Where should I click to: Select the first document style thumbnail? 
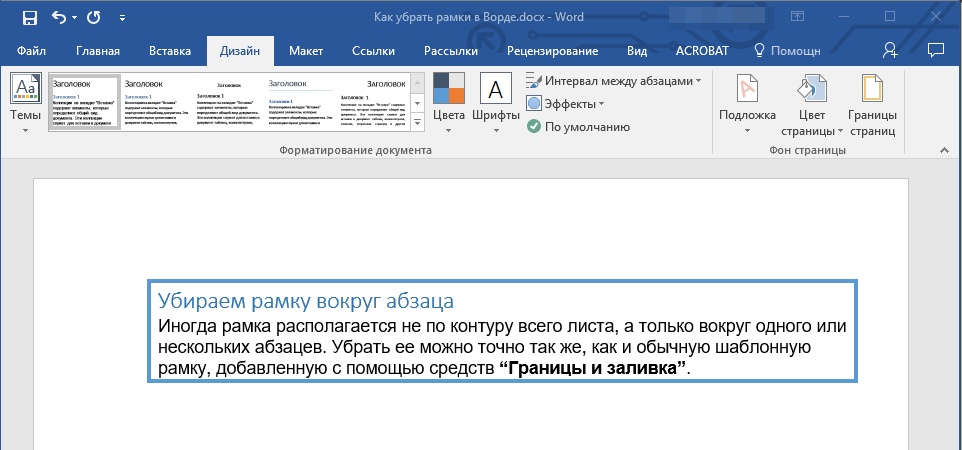tap(84, 101)
